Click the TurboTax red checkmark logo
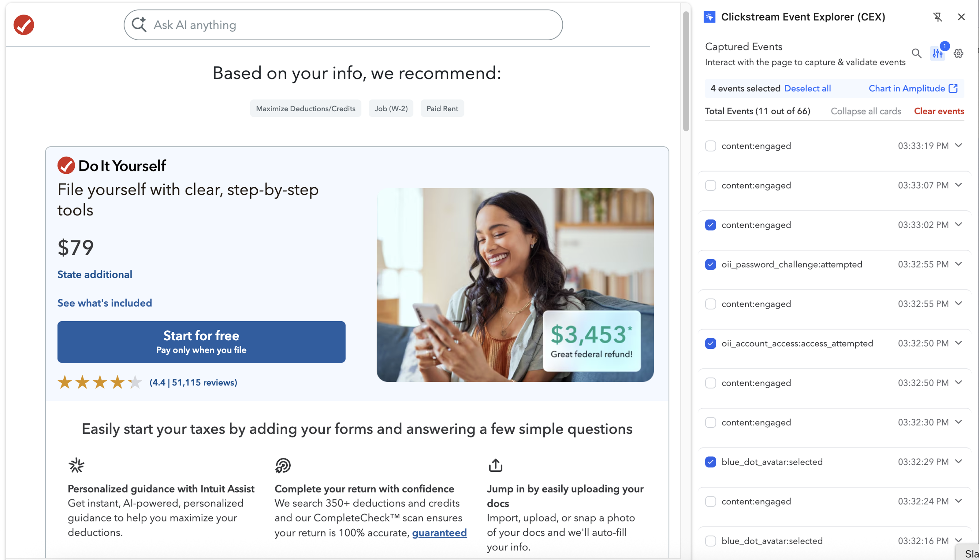 (24, 25)
